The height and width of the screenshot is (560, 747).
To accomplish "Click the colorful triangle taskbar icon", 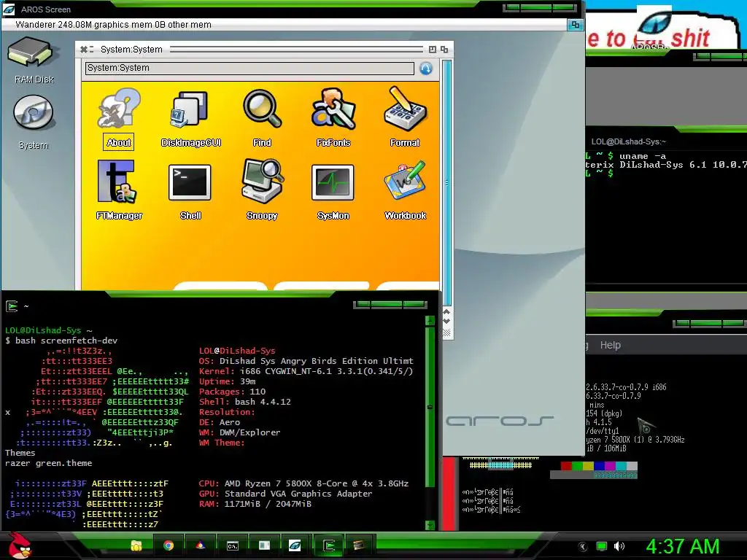I will [x=200, y=545].
